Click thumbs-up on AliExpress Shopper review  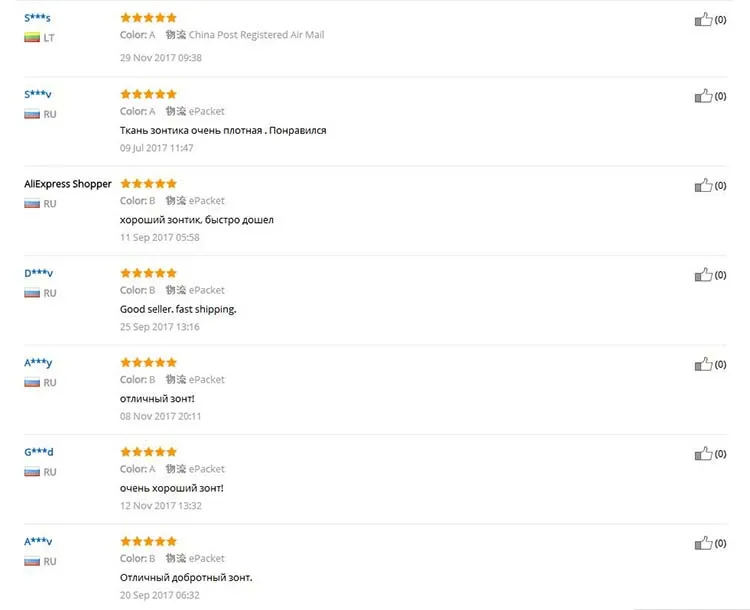[x=703, y=185]
